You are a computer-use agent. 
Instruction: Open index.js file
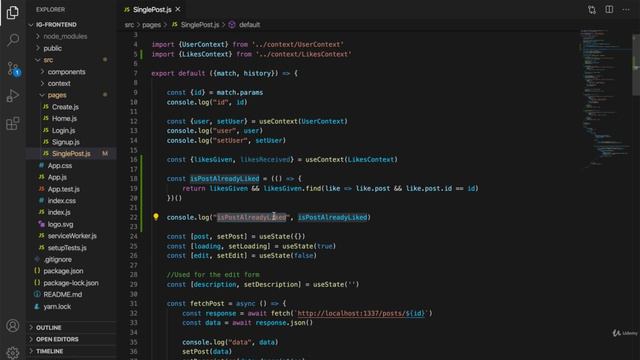click(59, 212)
